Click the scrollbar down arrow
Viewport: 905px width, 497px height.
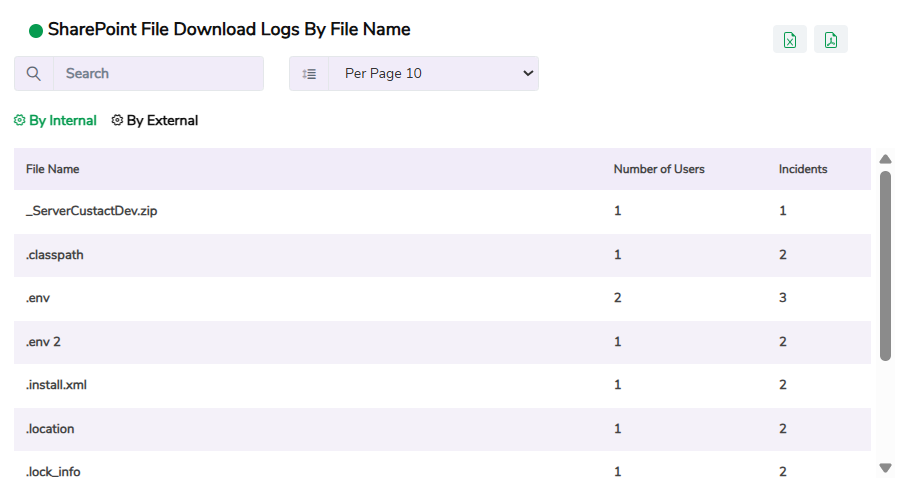point(885,467)
